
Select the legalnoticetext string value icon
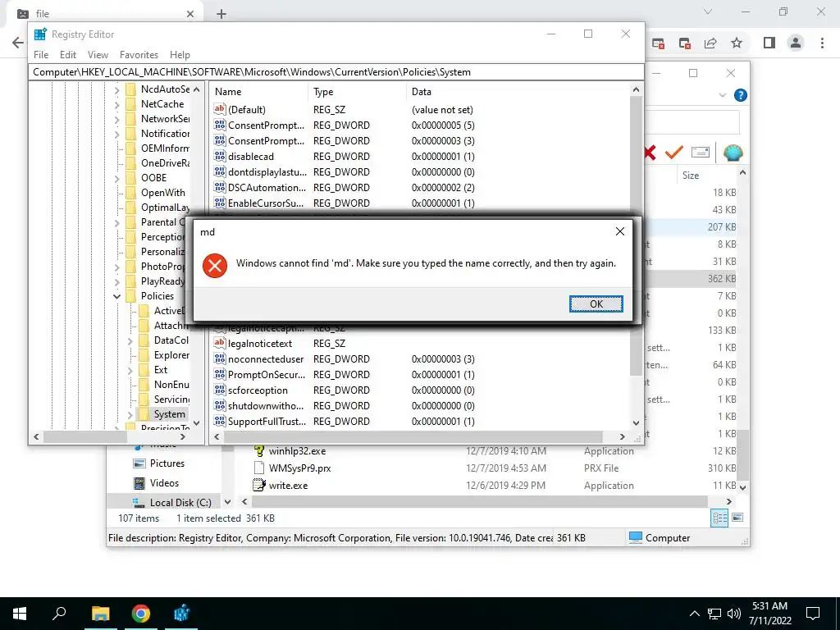click(219, 343)
